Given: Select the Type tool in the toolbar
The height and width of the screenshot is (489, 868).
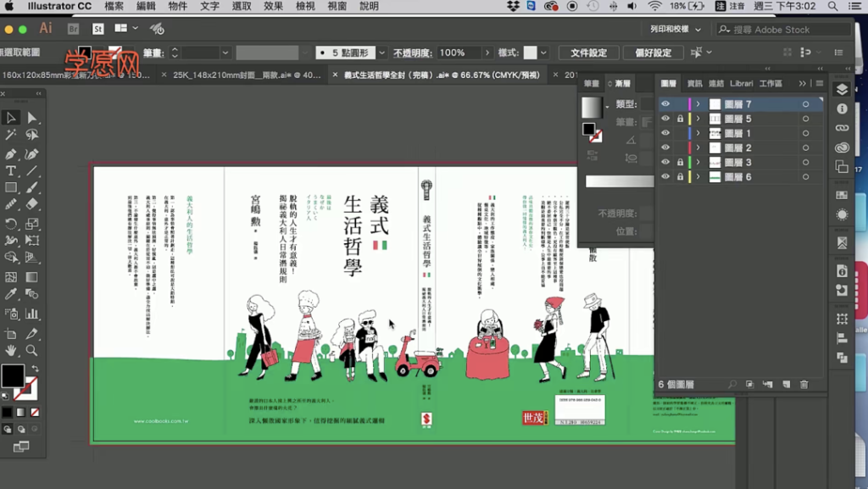Looking at the screenshot, I should point(10,170).
